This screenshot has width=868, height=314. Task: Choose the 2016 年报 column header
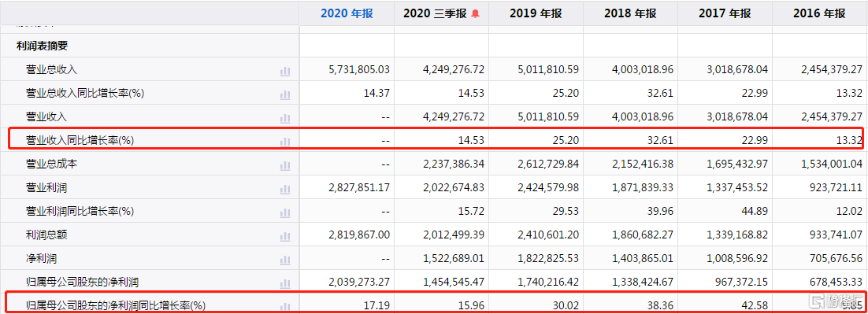[x=819, y=14]
